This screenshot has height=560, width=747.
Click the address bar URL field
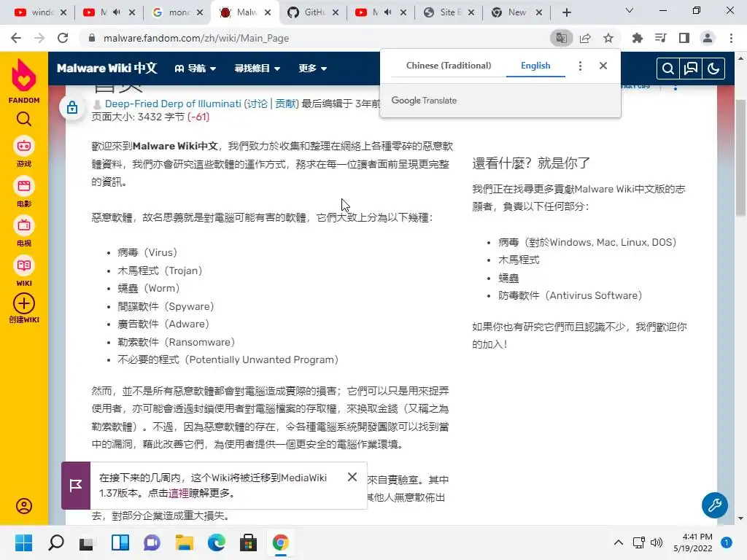314,38
